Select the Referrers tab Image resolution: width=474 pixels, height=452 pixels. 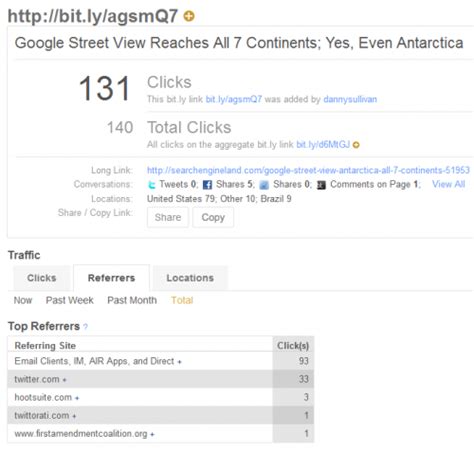(111, 278)
